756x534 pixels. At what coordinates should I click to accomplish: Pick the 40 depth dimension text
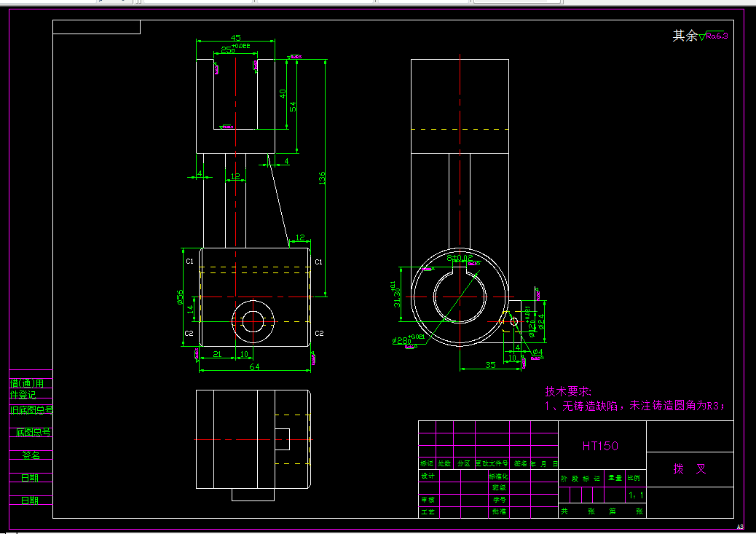point(283,93)
